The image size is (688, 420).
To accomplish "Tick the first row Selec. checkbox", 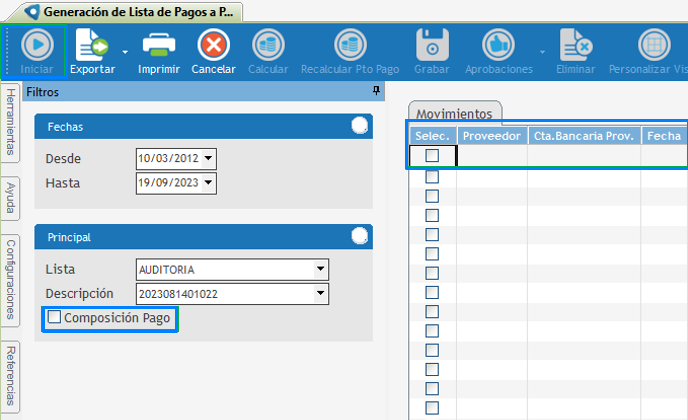I will pyautogui.click(x=432, y=156).
